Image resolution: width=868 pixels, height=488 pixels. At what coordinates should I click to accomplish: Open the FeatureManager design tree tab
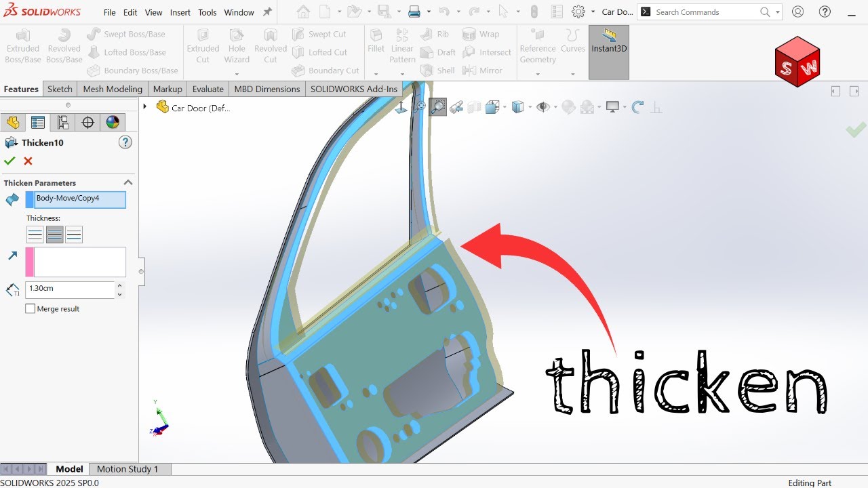13,122
